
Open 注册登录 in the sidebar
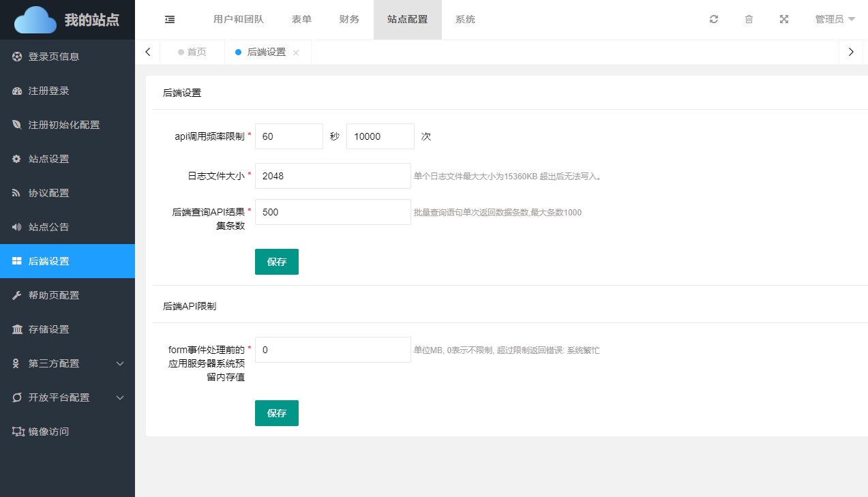[48, 91]
